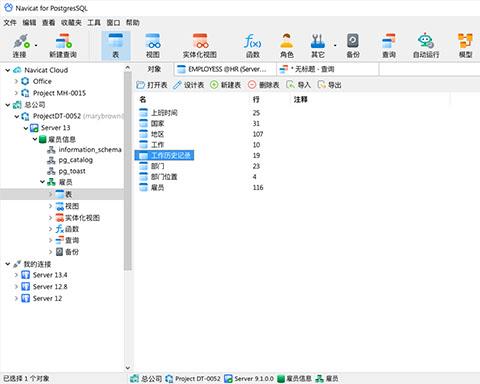Open the 帮助 menu
The height and width of the screenshot is (384, 480).
pyautogui.click(x=133, y=23)
